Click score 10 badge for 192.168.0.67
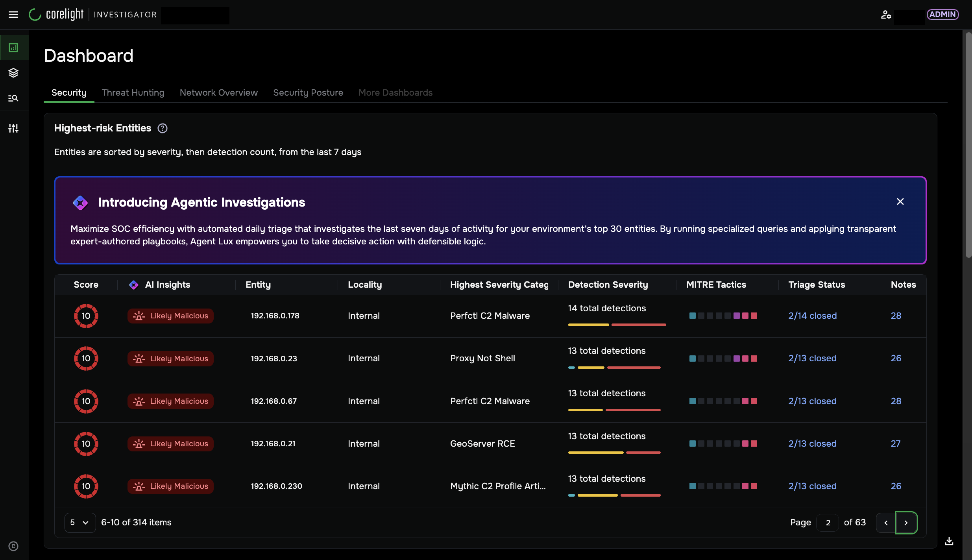Viewport: 972px width, 560px height. point(86,401)
